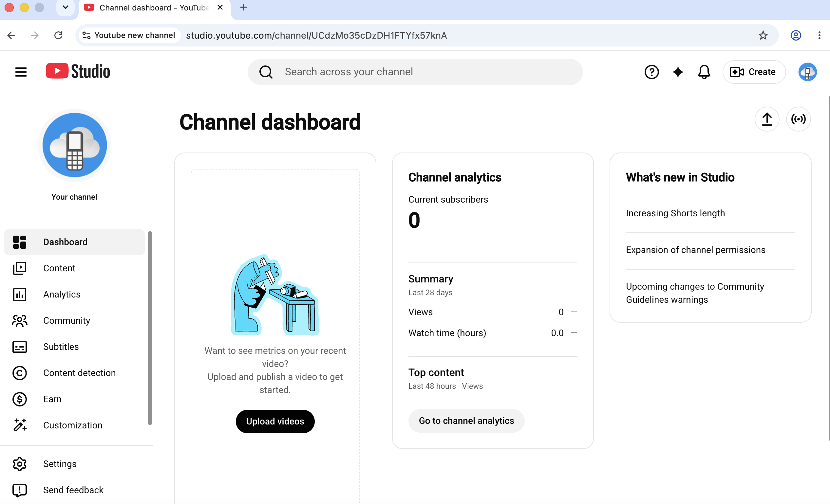
Task: Click Go to channel analytics
Action: (466, 421)
